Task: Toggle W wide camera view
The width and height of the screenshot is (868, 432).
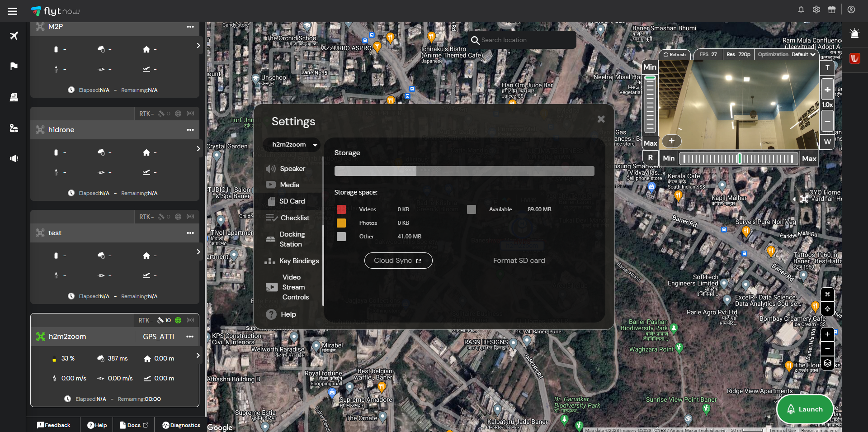Action: tap(827, 142)
